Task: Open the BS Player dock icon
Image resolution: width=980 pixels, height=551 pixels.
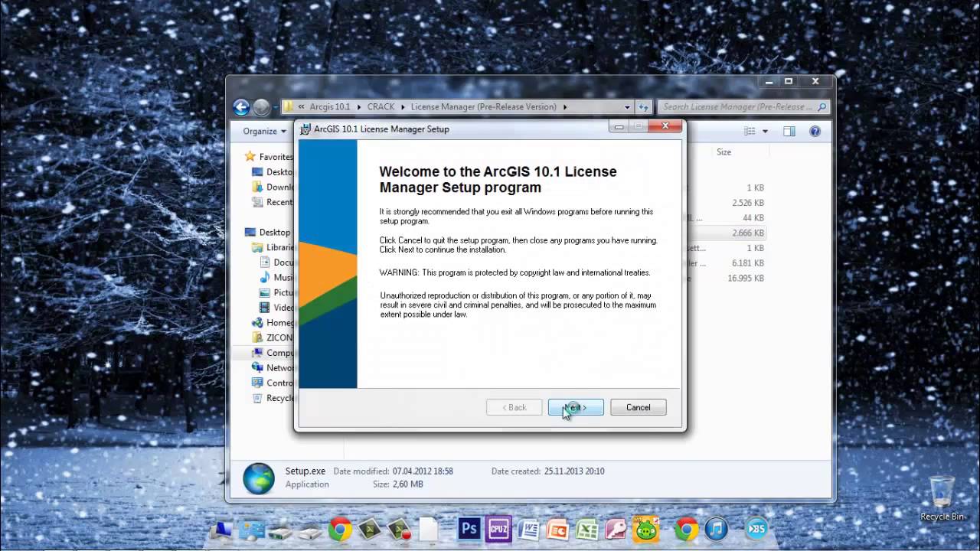Action: coord(756,529)
